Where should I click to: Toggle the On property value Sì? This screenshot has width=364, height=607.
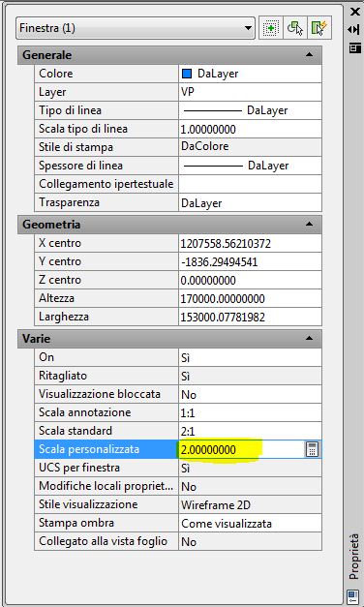250,357
